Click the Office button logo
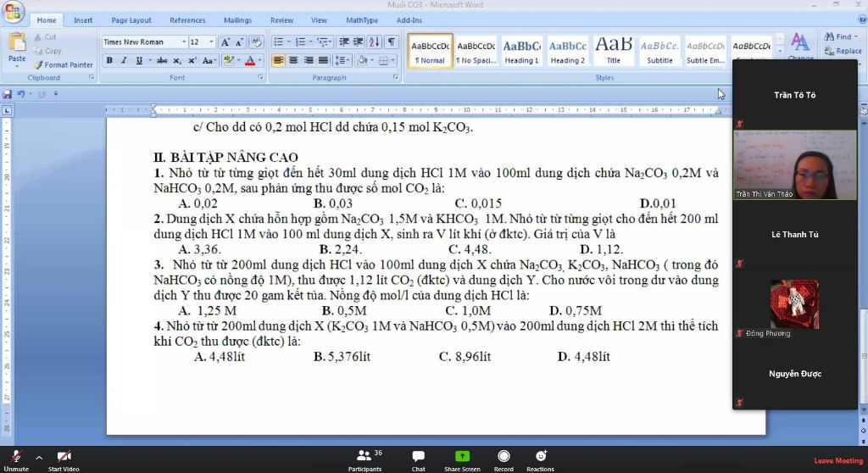The height and width of the screenshot is (473, 868). click(12, 12)
